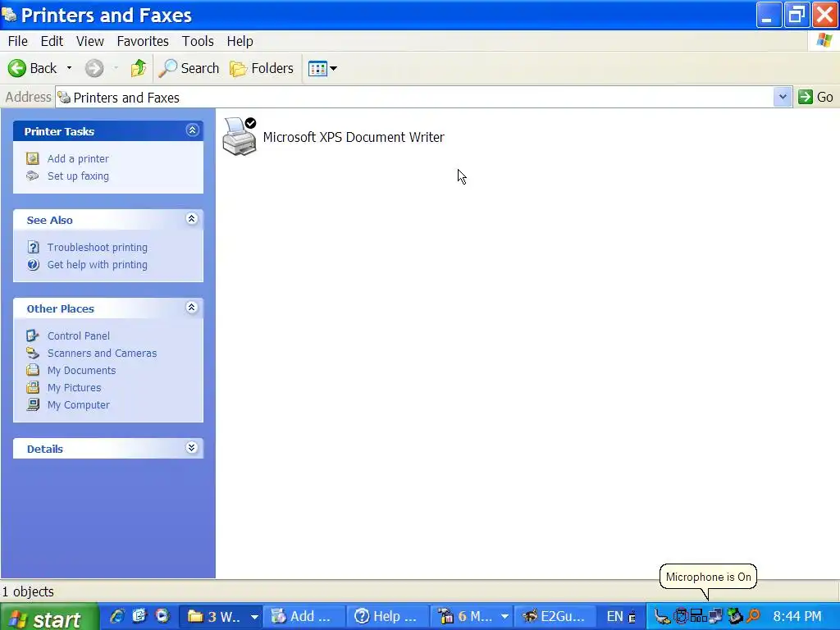Screen dimensions: 840x630
Task: Click the Microphone is On balloon tooltip
Action: tap(708, 577)
